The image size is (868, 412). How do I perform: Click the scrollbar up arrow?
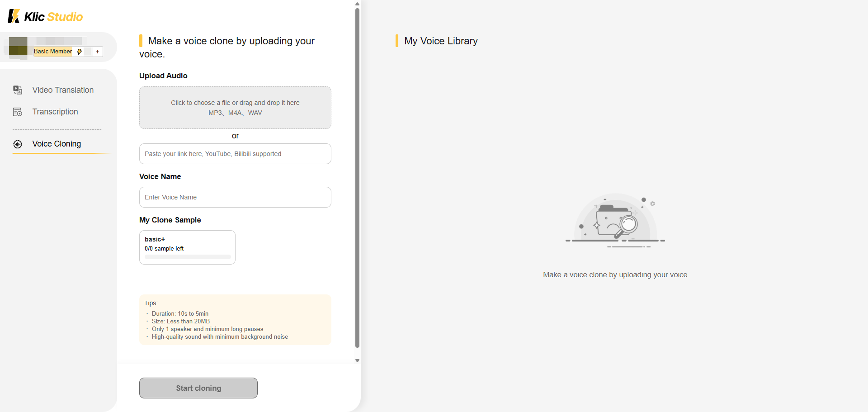(x=358, y=4)
